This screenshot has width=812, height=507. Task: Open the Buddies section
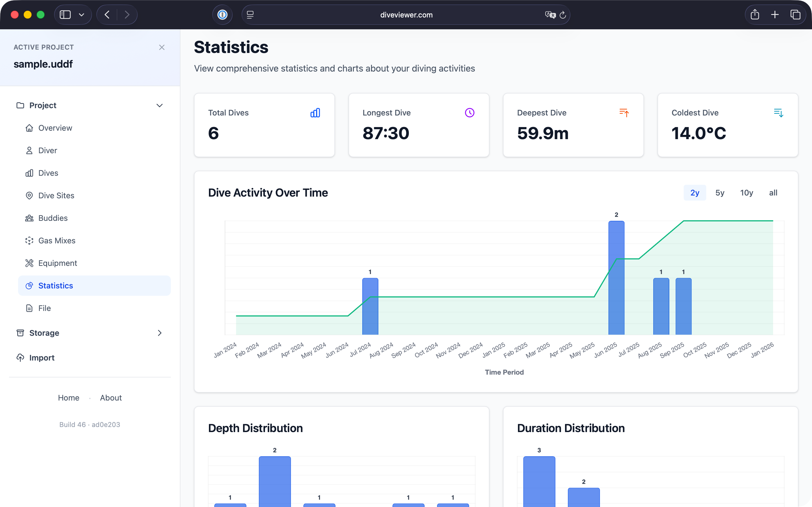click(53, 218)
